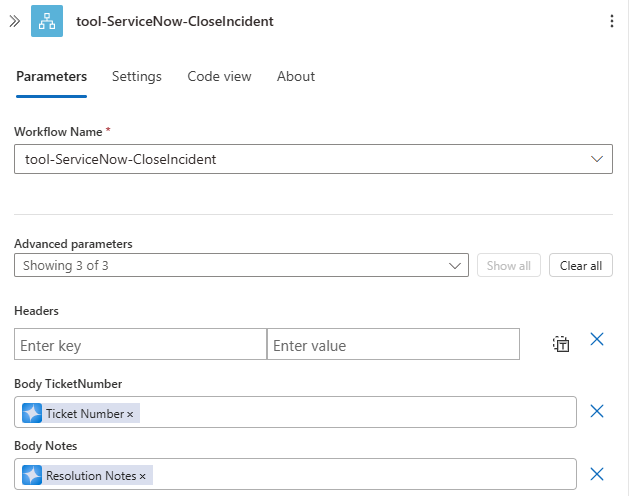Viewport: 629px width, 496px height.
Task: Click the Body TicketNumber label
Action: pos(68,384)
